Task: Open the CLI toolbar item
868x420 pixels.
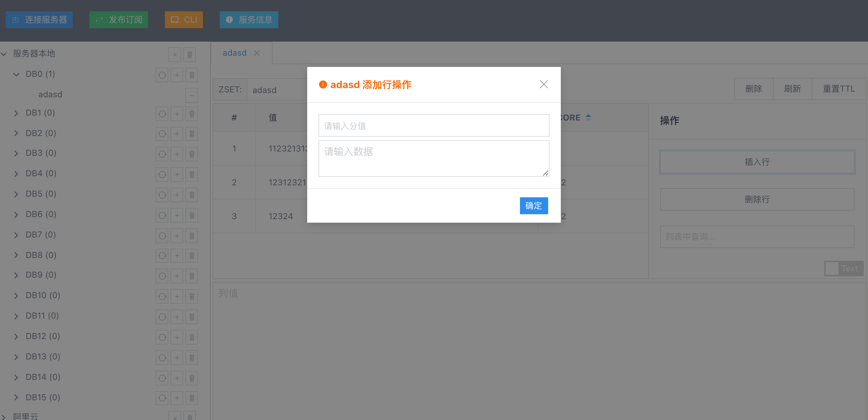Action: (x=184, y=20)
